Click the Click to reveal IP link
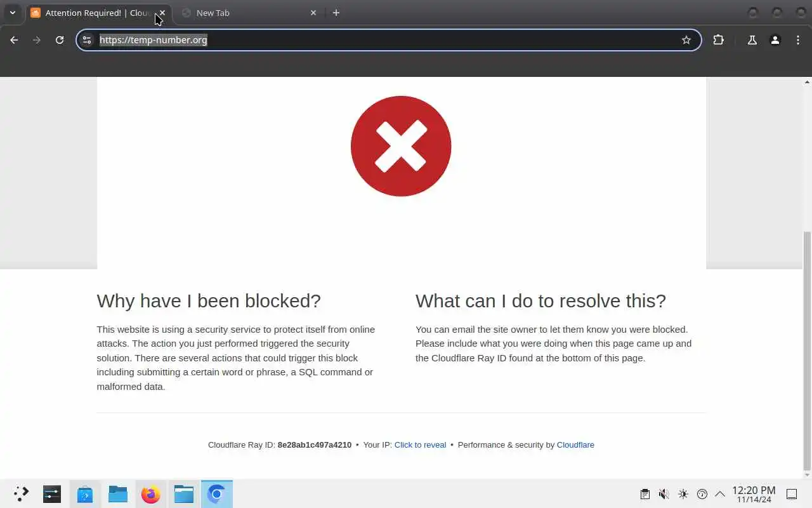Screen dimensions: 812x508 pyautogui.click(x=420, y=445)
